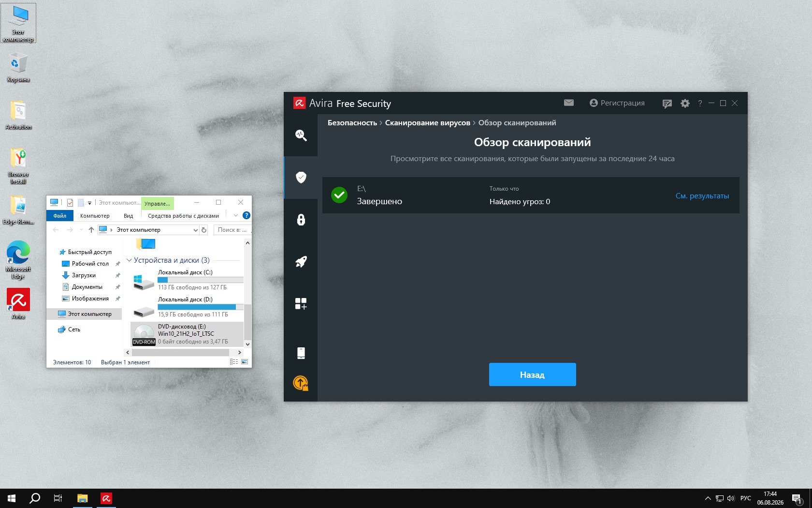The width and height of the screenshot is (812, 508).
Task: Open the notification center icon
Action: 797,499
